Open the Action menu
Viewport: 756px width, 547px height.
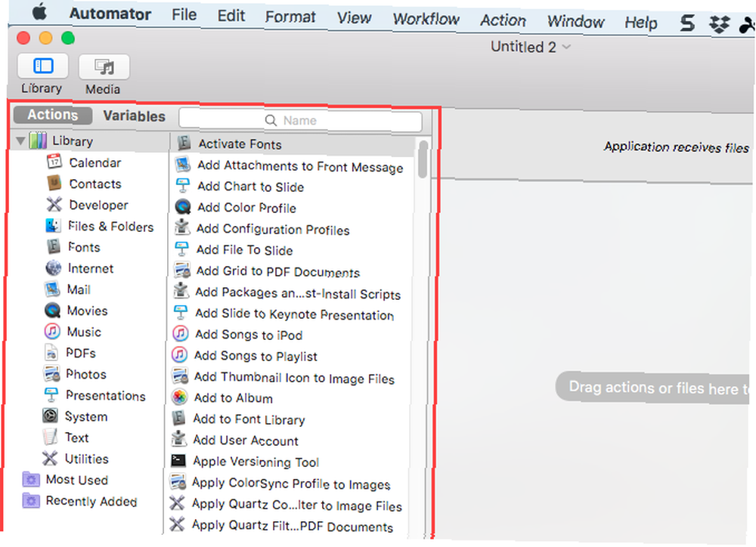[503, 20]
